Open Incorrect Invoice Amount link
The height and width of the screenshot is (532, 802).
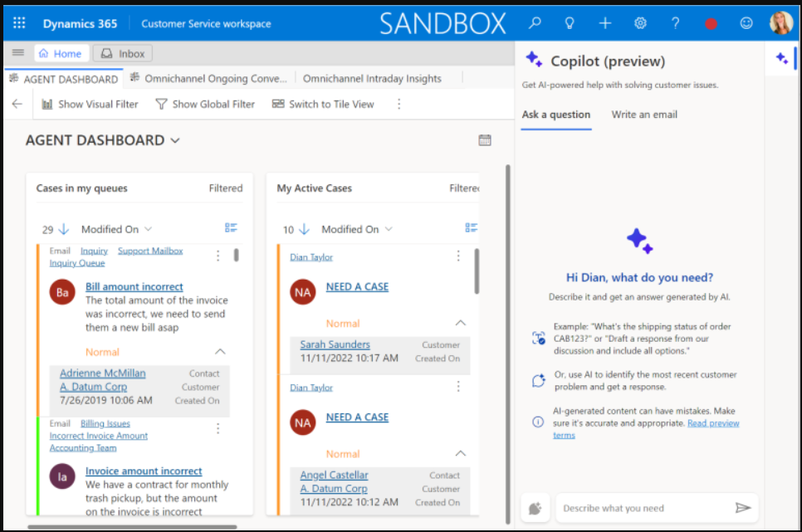pyautogui.click(x=99, y=436)
